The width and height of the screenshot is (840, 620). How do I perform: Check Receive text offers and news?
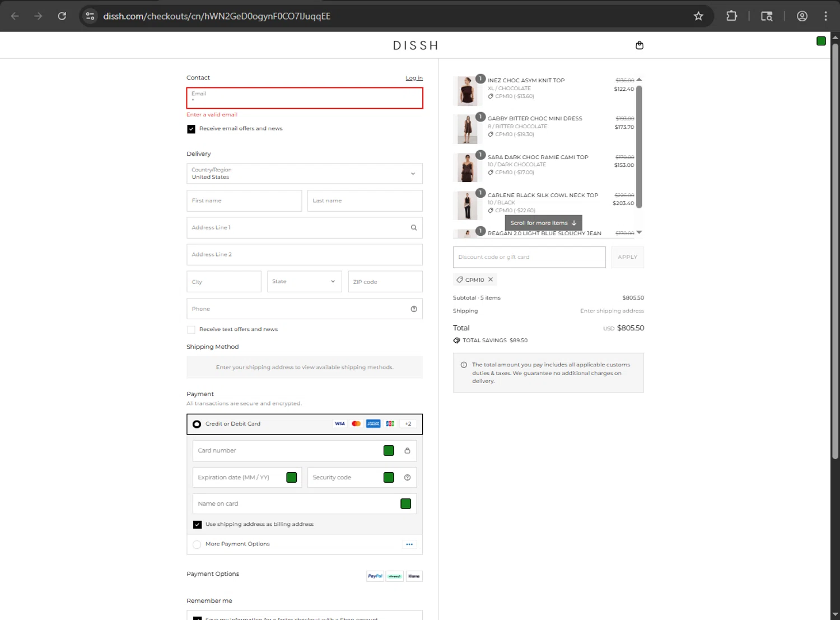coord(191,329)
